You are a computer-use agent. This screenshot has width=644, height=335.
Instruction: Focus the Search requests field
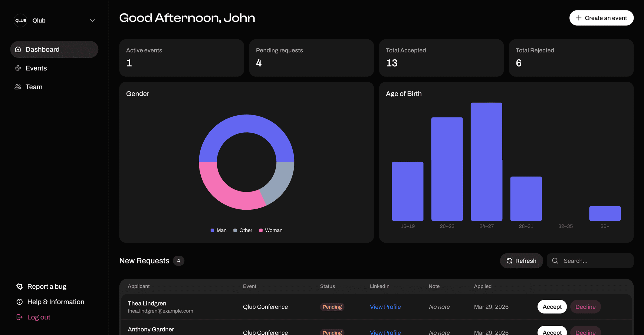click(595, 261)
